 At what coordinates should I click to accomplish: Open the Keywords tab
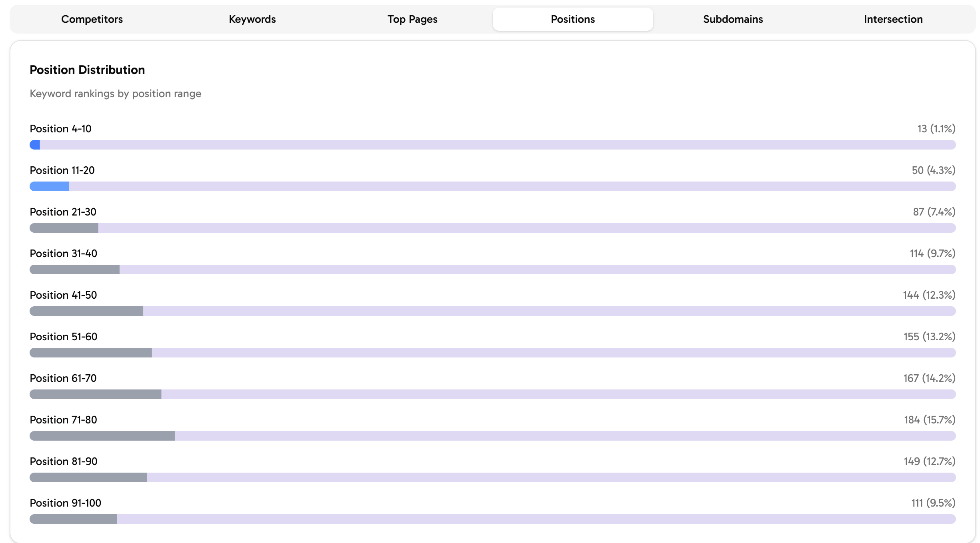point(252,19)
